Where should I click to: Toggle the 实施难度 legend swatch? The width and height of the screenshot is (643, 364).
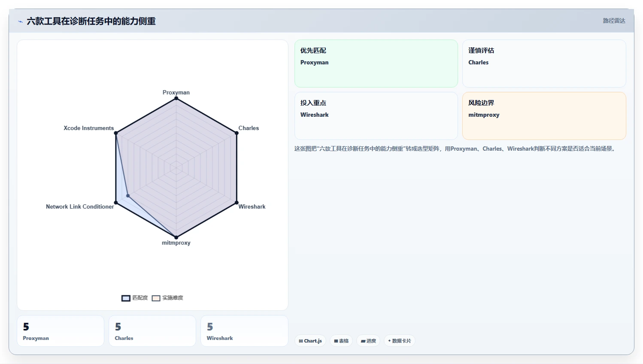click(x=156, y=298)
